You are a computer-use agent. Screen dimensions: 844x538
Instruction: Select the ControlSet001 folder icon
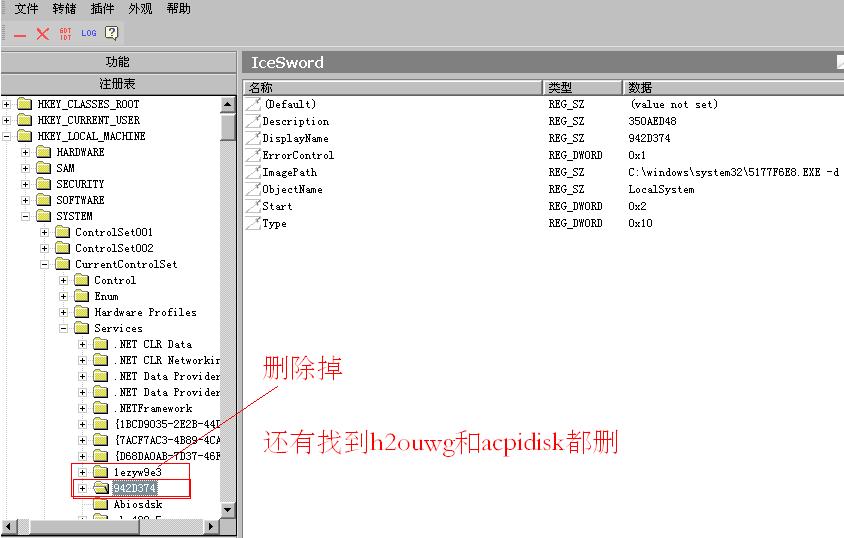[x=62, y=232]
